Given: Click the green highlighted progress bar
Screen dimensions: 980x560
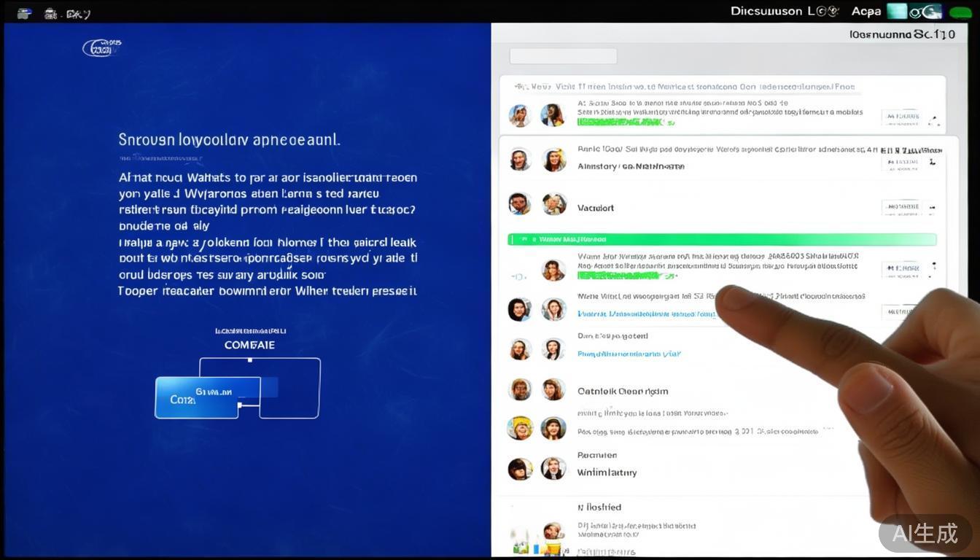Looking at the screenshot, I should coord(722,239).
